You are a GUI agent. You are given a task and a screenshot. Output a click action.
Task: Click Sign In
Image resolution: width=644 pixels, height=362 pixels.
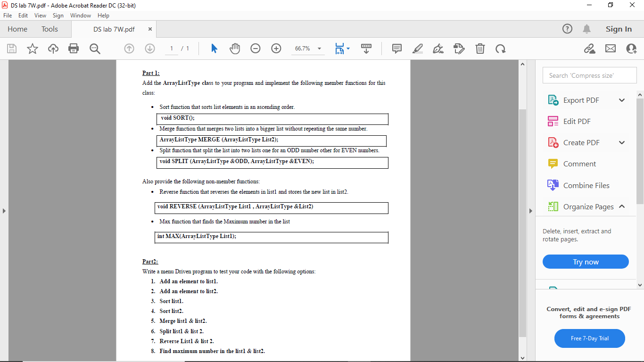point(619,29)
